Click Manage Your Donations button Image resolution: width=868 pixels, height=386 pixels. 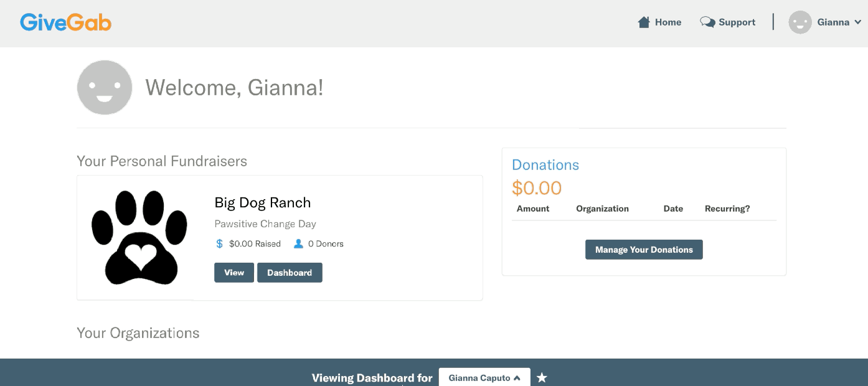tap(644, 250)
